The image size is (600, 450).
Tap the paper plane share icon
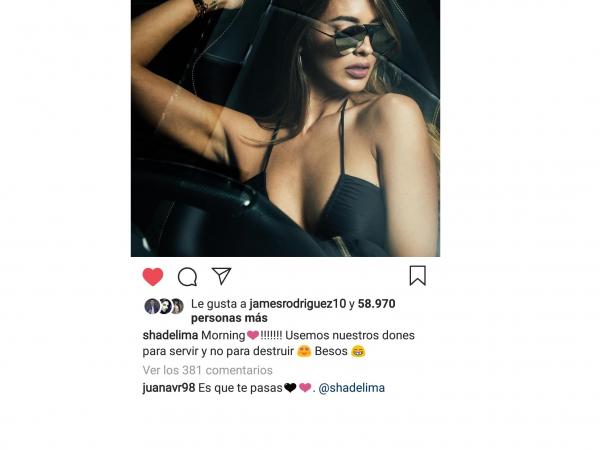coord(222,276)
